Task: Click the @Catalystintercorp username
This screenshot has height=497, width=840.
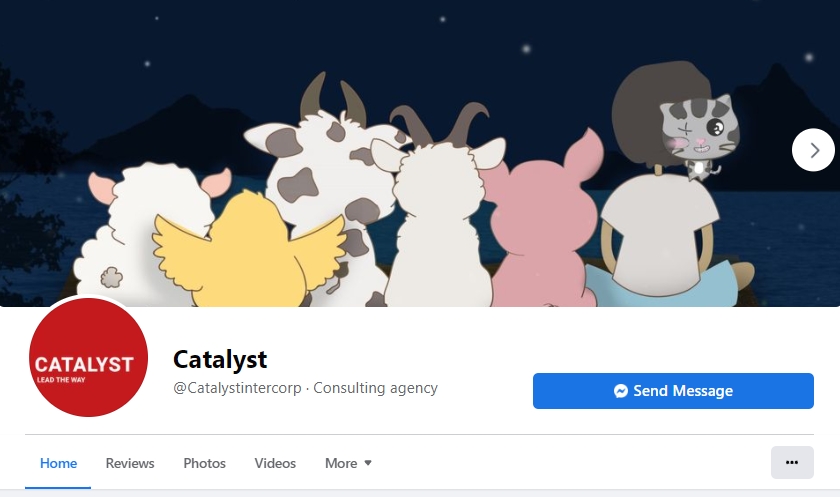Action: pos(237,388)
